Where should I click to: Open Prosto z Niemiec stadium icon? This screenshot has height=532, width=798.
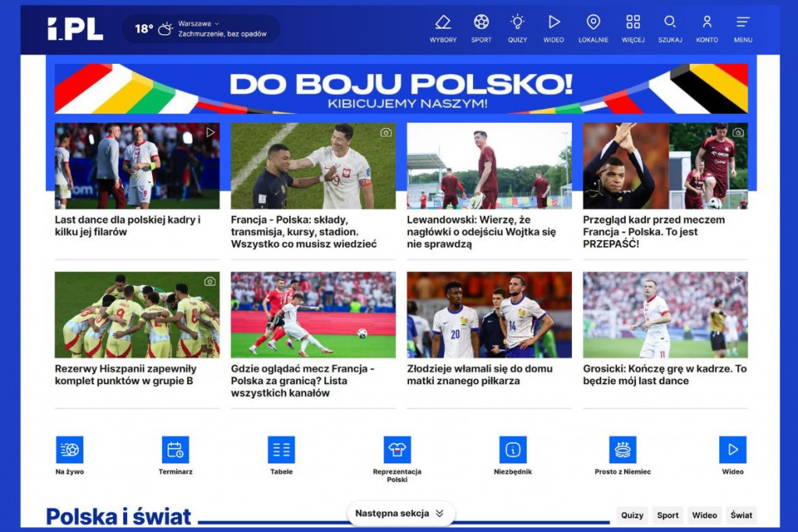click(623, 449)
